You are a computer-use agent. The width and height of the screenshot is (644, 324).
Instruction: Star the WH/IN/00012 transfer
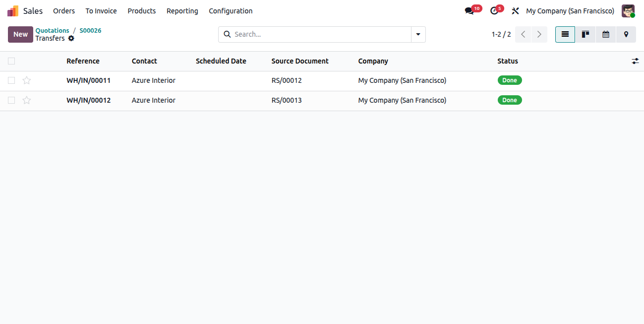click(27, 100)
